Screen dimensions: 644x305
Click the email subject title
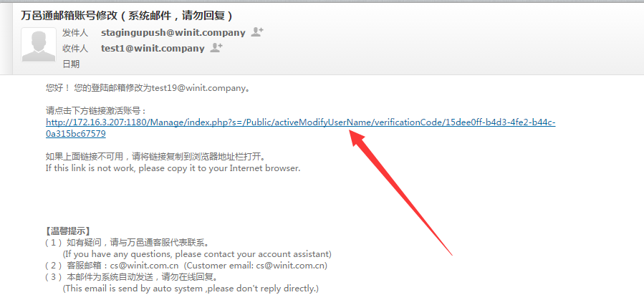[127, 16]
